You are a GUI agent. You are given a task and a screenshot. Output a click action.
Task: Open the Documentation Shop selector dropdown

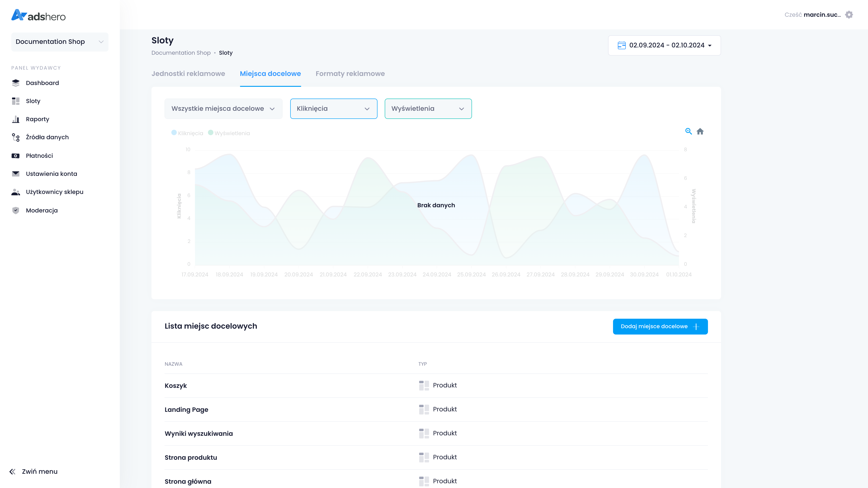click(x=60, y=42)
